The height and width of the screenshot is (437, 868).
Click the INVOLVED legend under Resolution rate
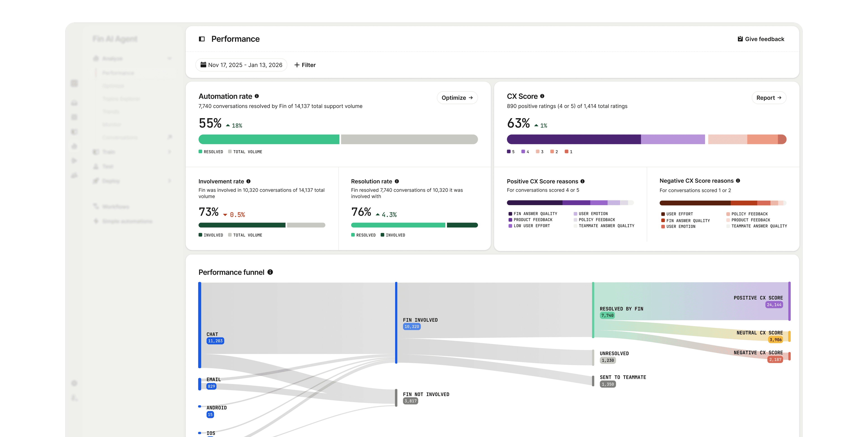coord(393,235)
